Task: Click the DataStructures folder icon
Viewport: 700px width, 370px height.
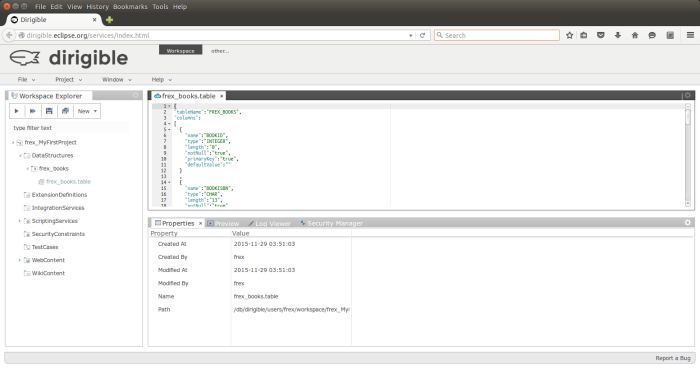Action: click(27, 156)
